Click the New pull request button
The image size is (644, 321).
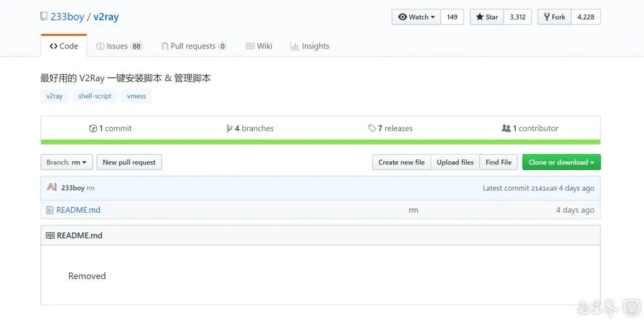point(129,162)
